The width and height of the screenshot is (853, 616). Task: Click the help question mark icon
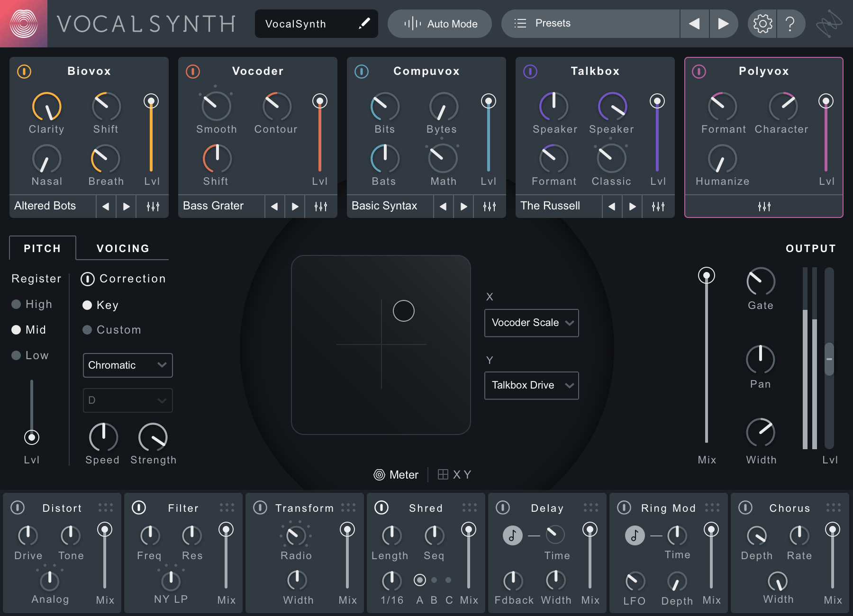click(790, 24)
